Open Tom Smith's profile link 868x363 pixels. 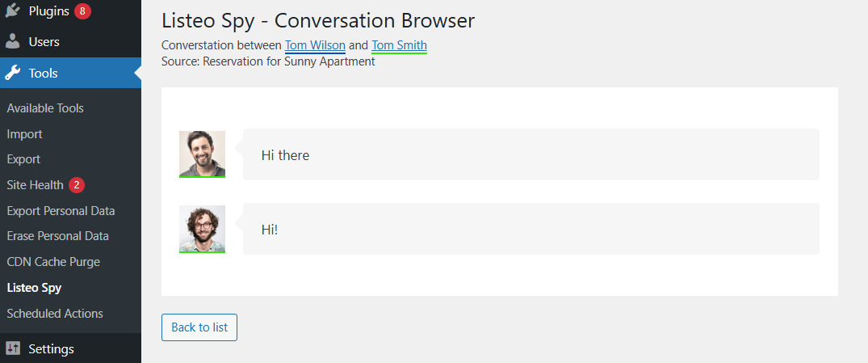coord(399,45)
